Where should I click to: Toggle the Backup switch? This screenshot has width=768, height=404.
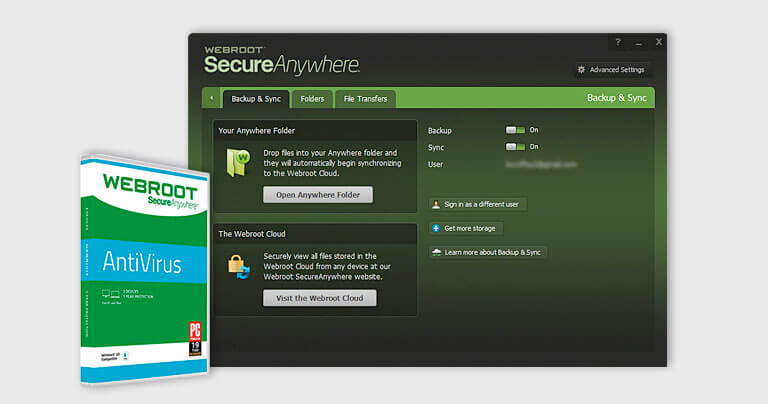click(515, 130)
